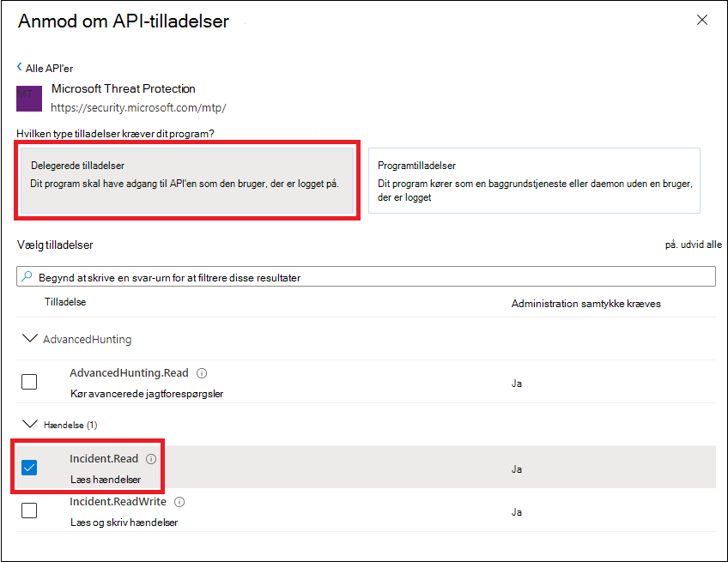Select Delegerede tilladelser permission type
The image size is (728, 562).
pyautogui.click(x=187, y=180)
